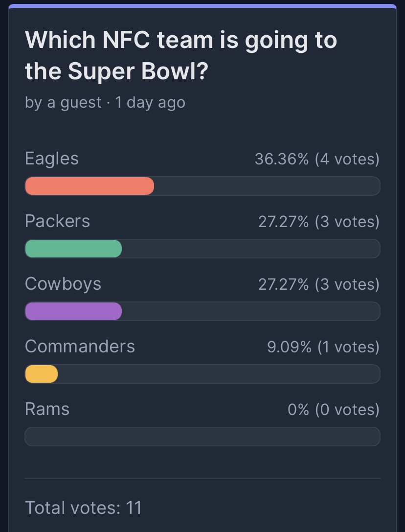Click the Packers 27.27% vote count
Image resolution: width=405 pixels, height=532 pixels.
click(x=319, y=222)
